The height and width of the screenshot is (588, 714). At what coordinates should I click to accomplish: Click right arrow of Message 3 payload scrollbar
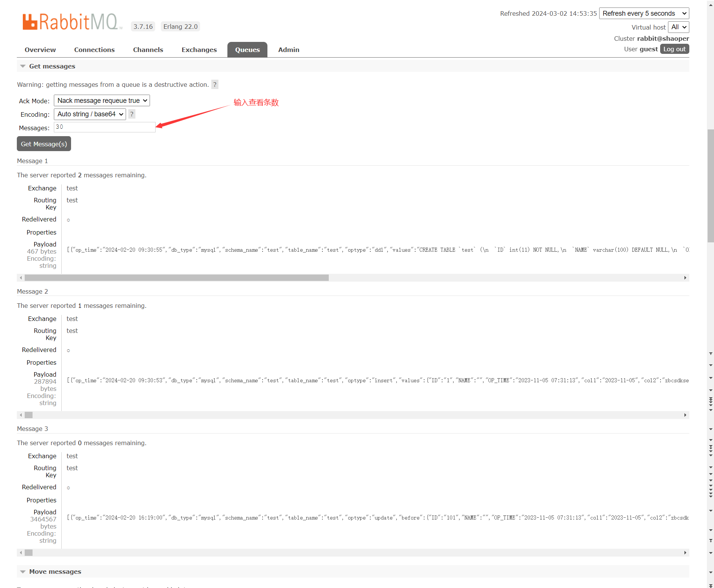click(685, 553)
